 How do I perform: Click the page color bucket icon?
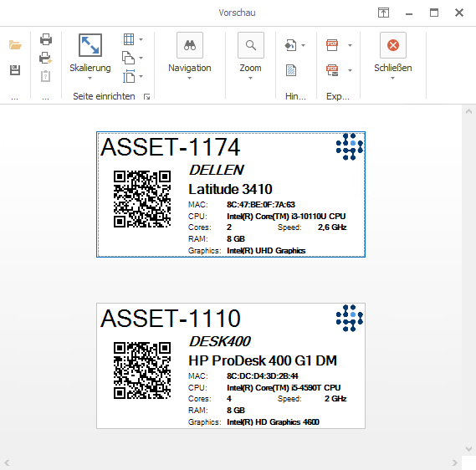pos(290,45)
